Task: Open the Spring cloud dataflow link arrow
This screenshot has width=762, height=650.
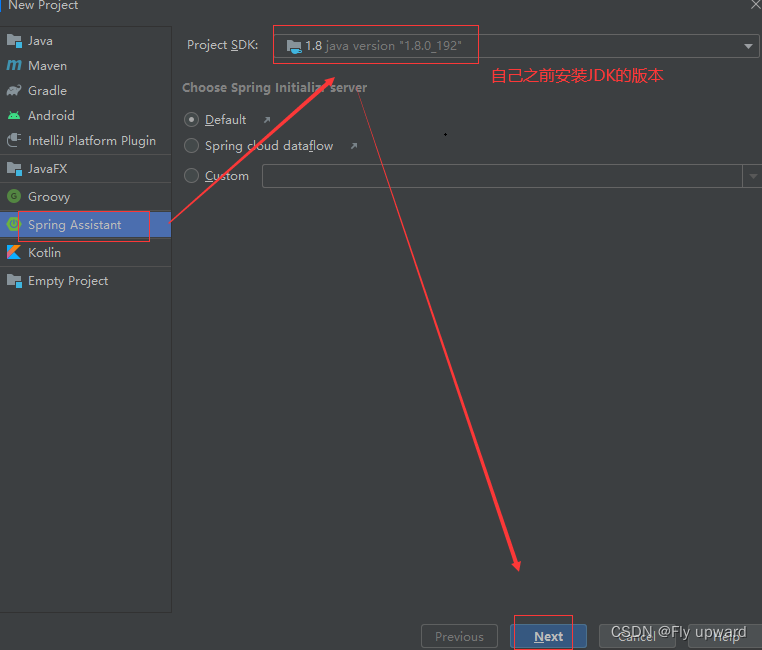Action: pyautogui.click(x=354, y=146)
